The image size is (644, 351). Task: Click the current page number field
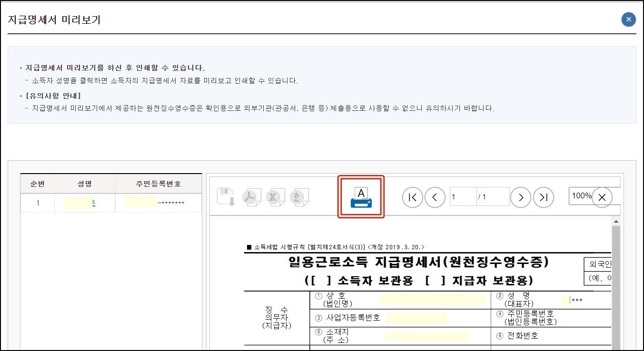pyautogui.click(x=463, y=196)
